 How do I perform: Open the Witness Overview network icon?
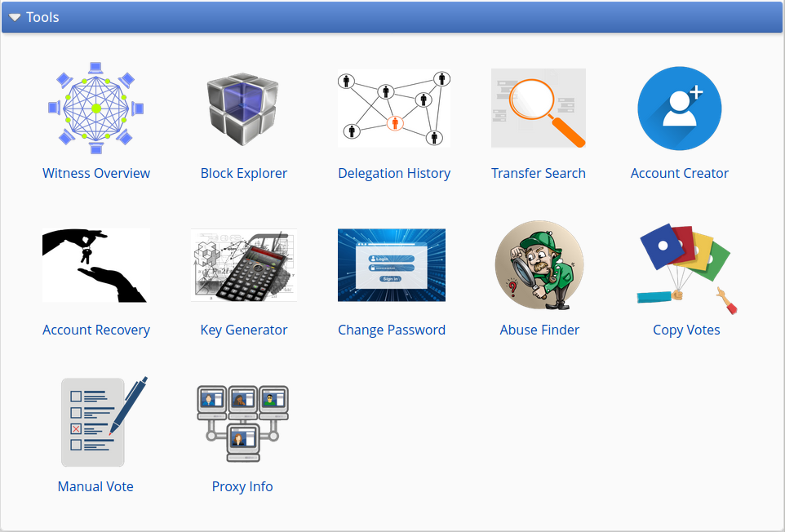(x=96, y=108)
